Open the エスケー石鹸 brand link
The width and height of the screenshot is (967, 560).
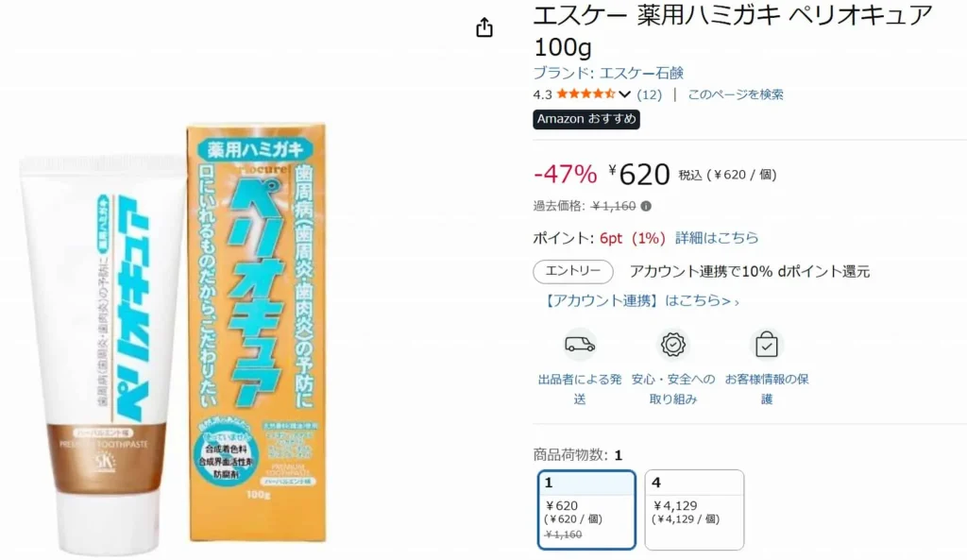tap(608, 73)
